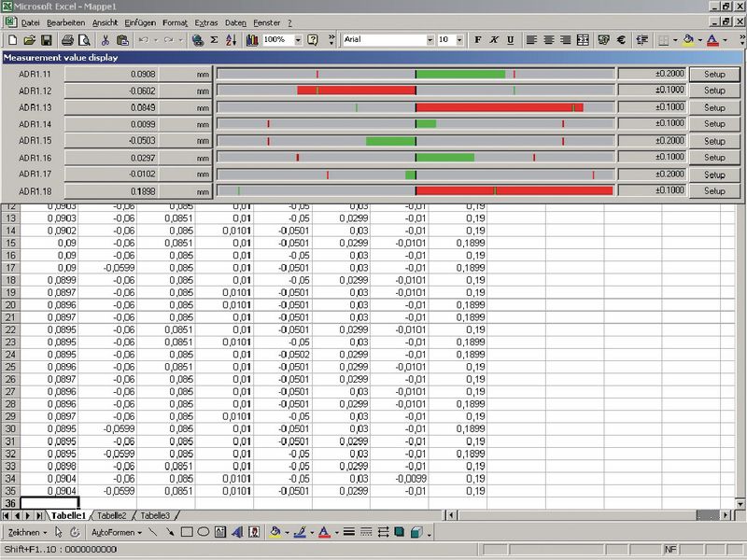
Task: Apply the Euro currency format icon
Action: (618, 40)
